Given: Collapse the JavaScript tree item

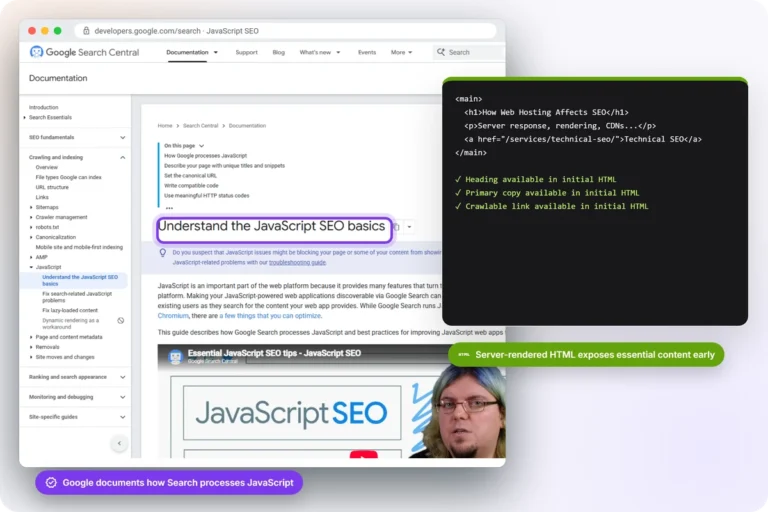Looking at the screenshot, I should (x=48, y=267).
